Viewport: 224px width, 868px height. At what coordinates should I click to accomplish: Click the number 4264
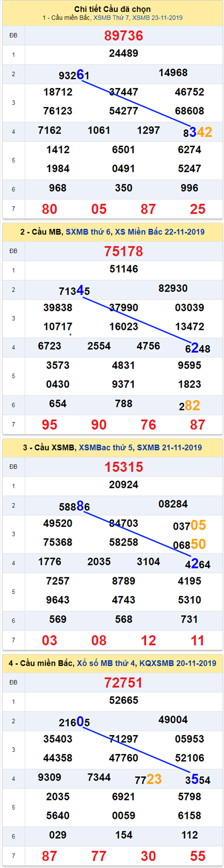coord(198,564)
